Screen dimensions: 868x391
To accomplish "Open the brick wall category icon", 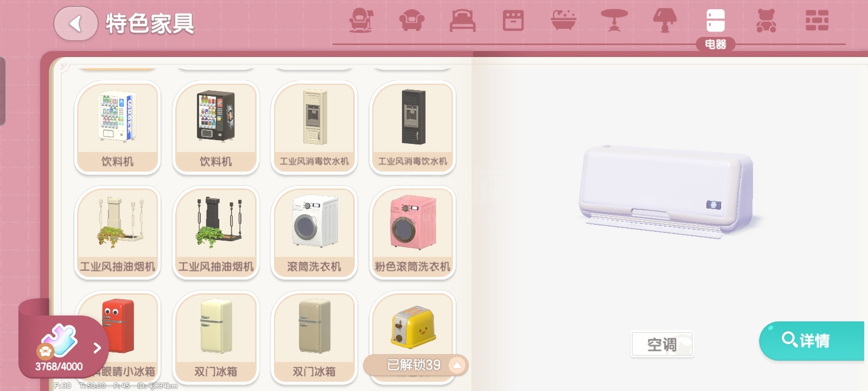I will click(816, 21).
